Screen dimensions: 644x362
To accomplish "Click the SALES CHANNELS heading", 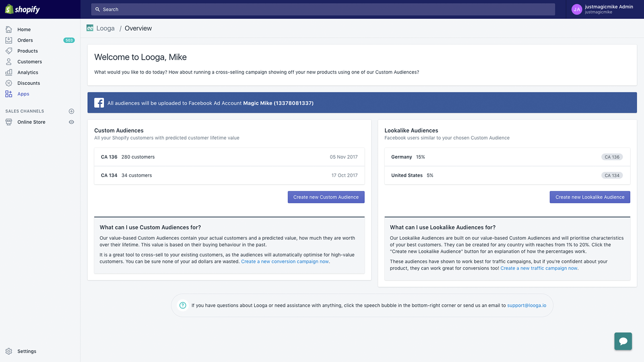I will point(25,111).
